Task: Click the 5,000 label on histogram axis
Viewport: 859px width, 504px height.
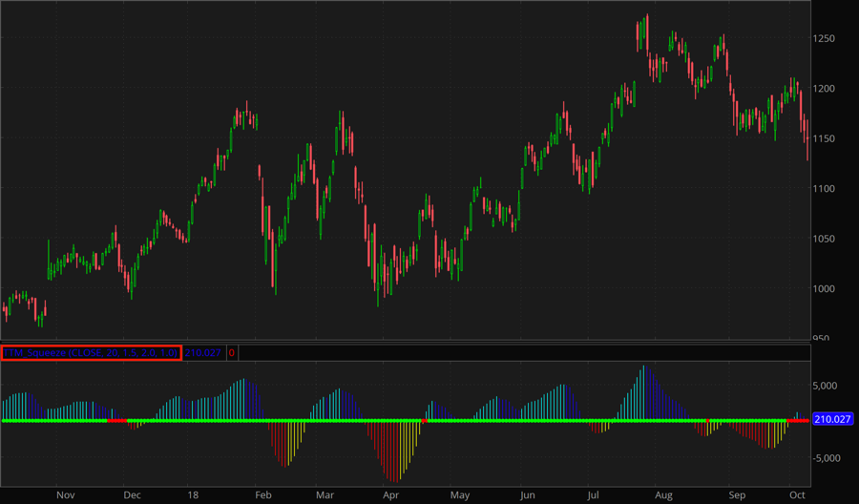Action: coord(827,385)
